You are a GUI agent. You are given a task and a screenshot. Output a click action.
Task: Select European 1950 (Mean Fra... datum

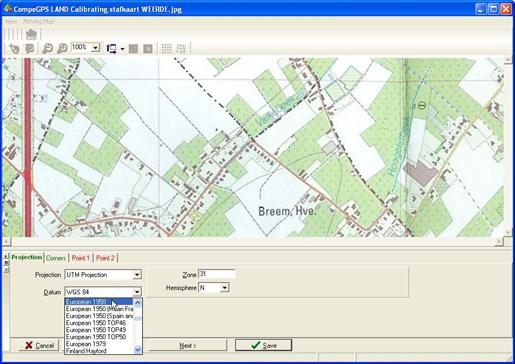(x=99, y=309)
